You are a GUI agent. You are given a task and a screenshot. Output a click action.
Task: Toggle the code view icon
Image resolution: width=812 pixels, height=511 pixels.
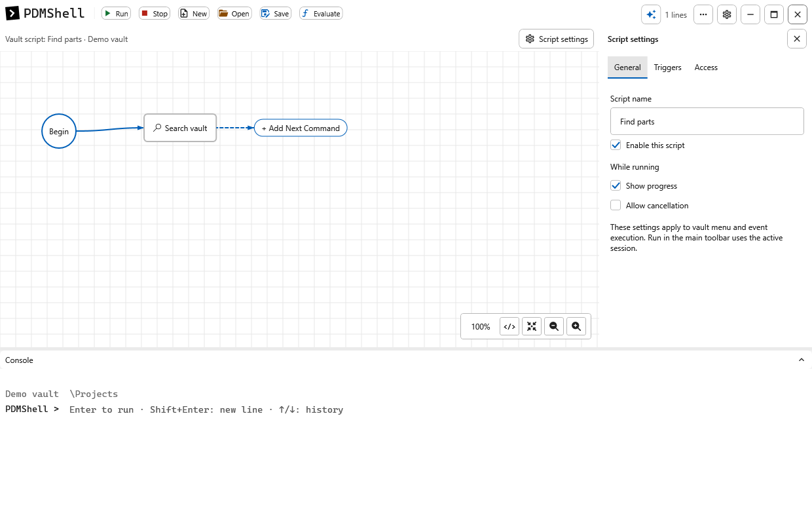(x=509, y=326)
